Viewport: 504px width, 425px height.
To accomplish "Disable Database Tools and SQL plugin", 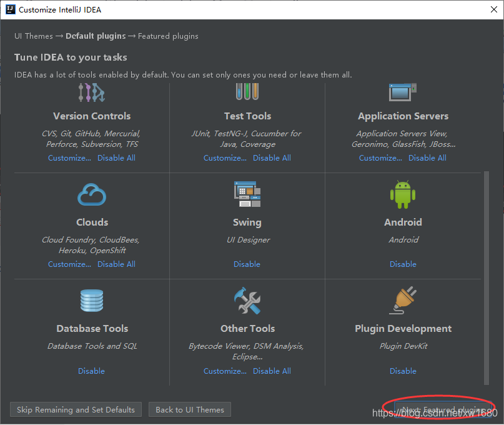I will click(x=92, y=371).
